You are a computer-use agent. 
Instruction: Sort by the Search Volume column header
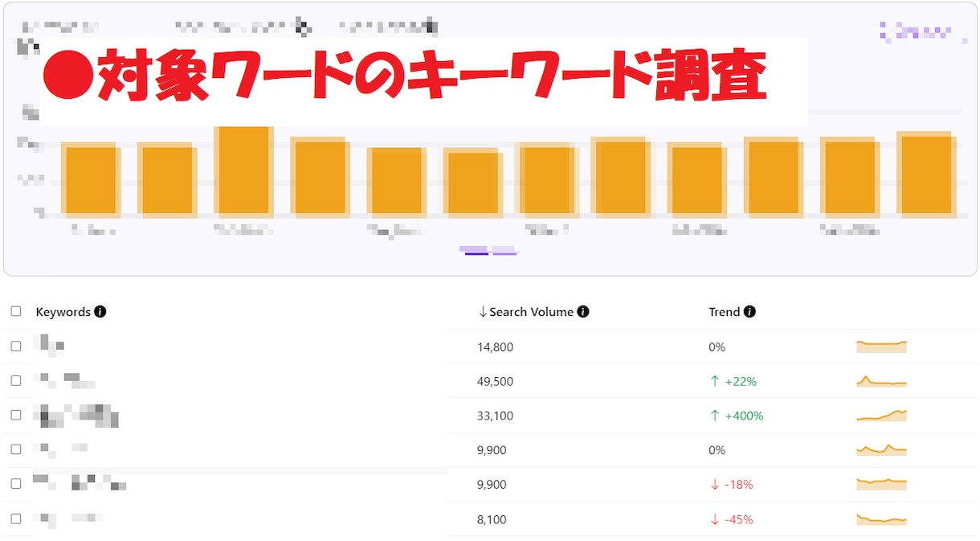coord(533,312)
